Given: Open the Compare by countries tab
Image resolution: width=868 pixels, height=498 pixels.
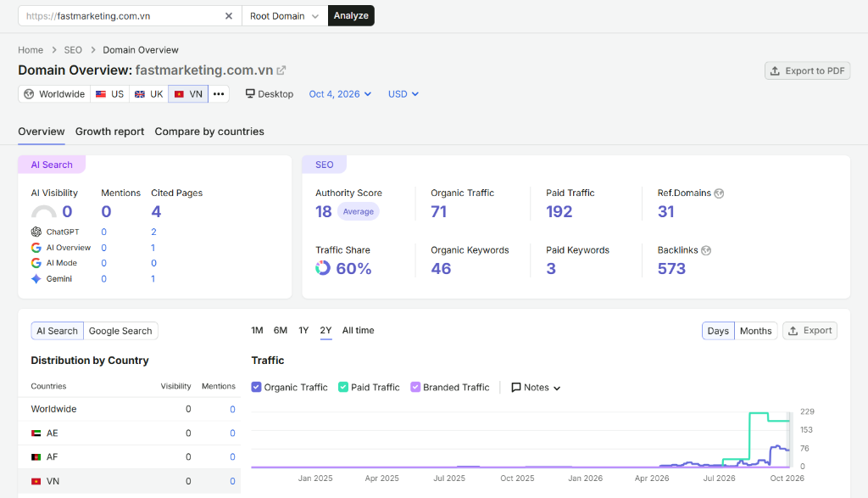Looking at the screenshot, I should click(x=209, y=131).
